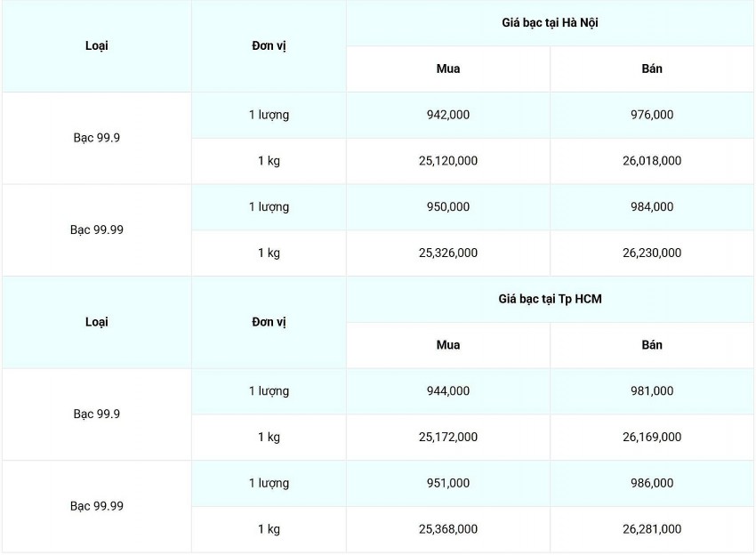Viewport: 756px width, 555px height.
Task: Select the 944,000 buy price cell
Action: tap(448, 391)
